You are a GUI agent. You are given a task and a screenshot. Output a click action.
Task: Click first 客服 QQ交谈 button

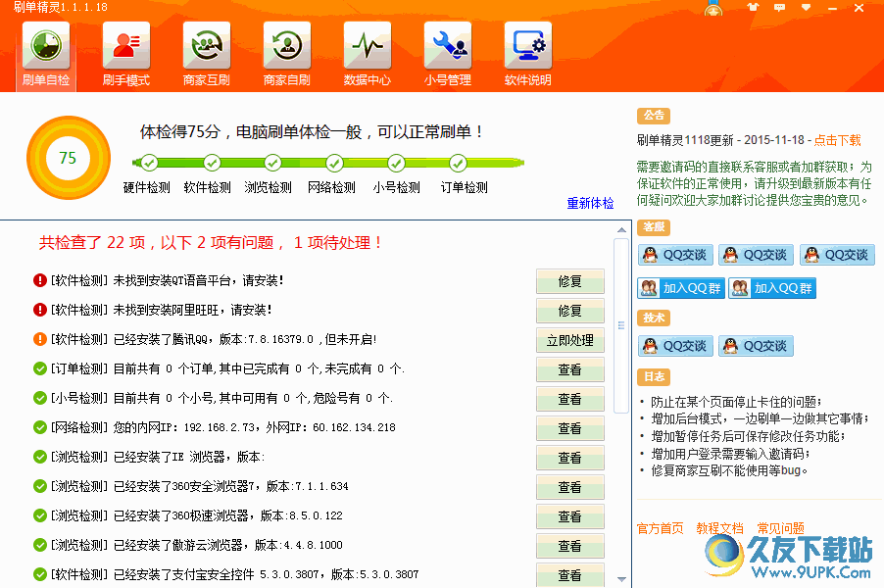click(676, 255)
